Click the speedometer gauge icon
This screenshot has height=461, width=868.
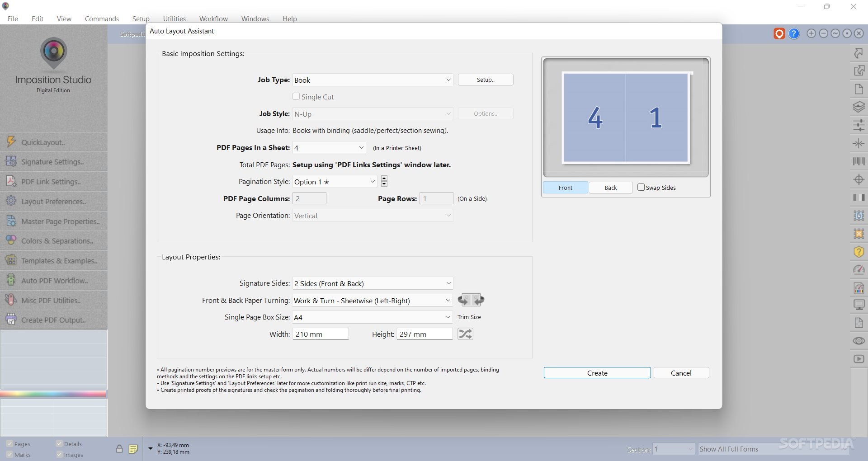[859, 270]
